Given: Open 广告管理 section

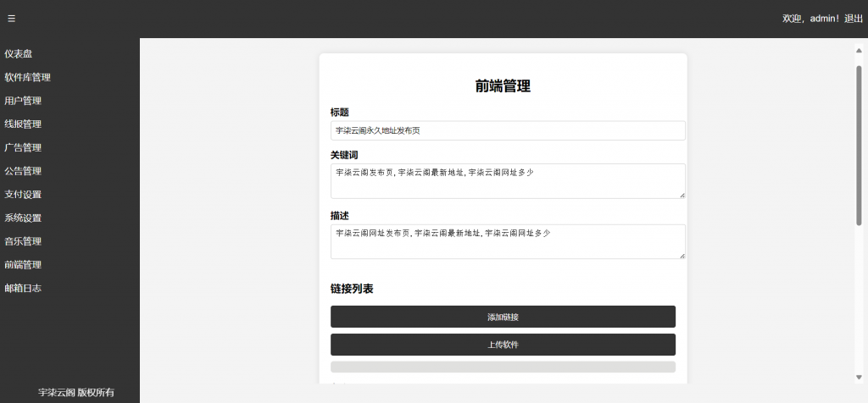Looking at the screenshot, I should 23,147.
